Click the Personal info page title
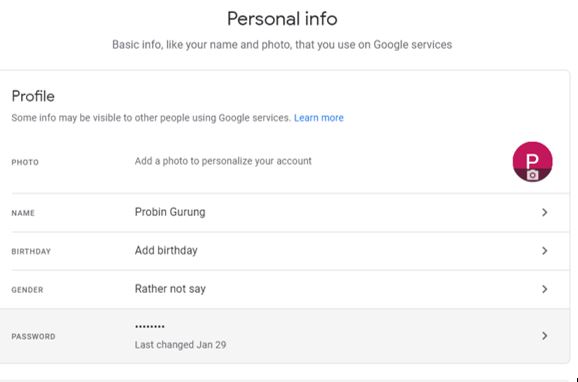The height and width of the screenshot is (382, 578). coord(282,18)
